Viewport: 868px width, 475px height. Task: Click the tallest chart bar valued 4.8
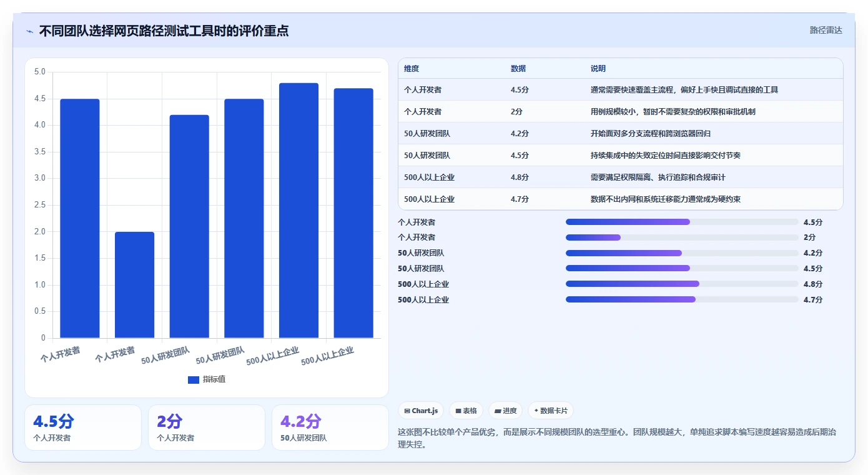pos(298,211)
